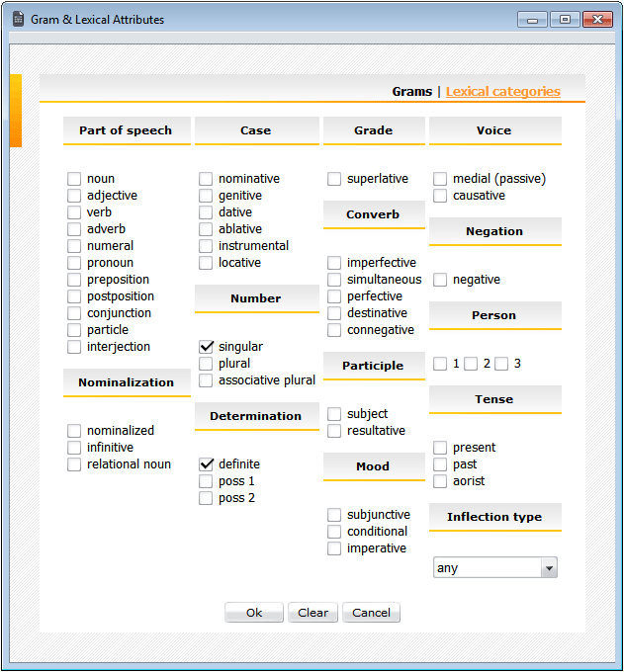Image resolution: width=624 pixels, height=672 pixels.
Task: Open the Lexical categories link
Action: (503, 91)
